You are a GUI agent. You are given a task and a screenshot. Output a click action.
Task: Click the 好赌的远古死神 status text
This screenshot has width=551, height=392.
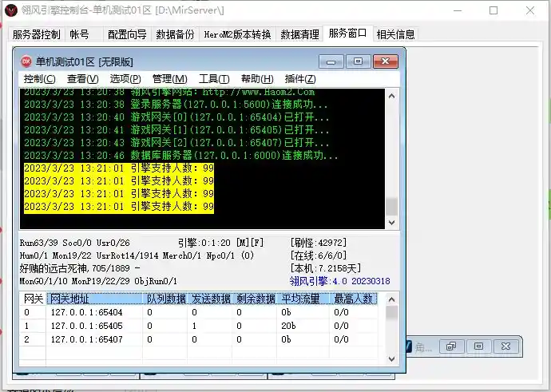[x=80, y=268]
